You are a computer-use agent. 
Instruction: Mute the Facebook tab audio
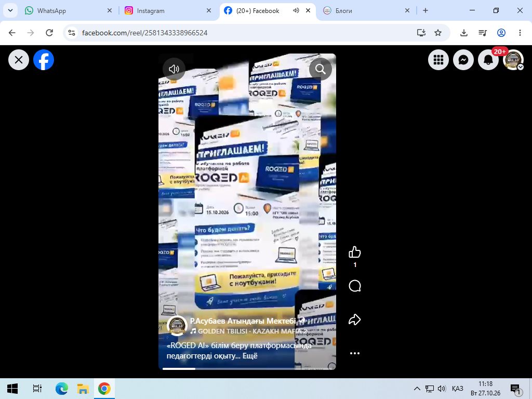(x=296, y=10)
